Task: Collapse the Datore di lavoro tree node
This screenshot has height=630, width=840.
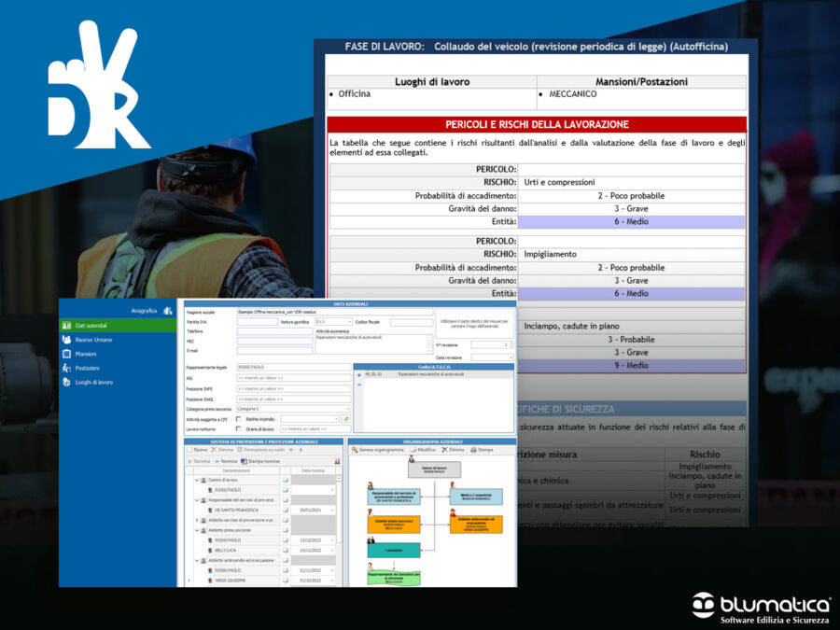Action: [x=197, y=480]
